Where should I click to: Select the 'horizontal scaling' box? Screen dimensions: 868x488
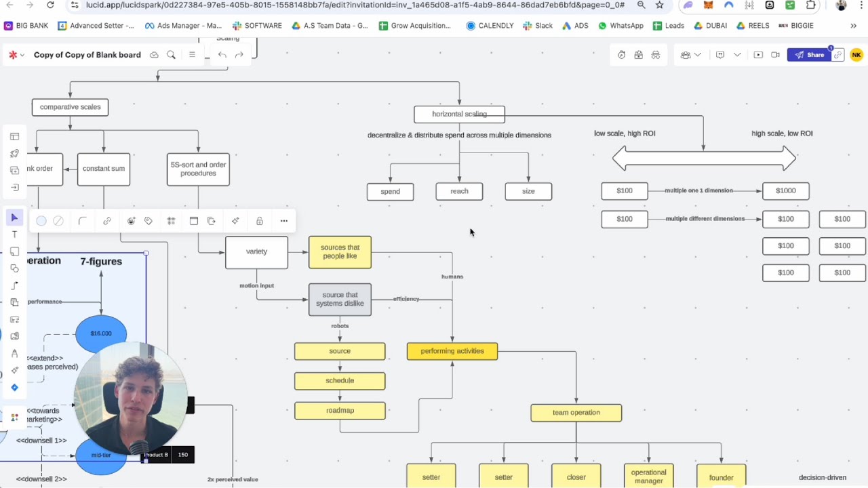click(x=459, y=114)
